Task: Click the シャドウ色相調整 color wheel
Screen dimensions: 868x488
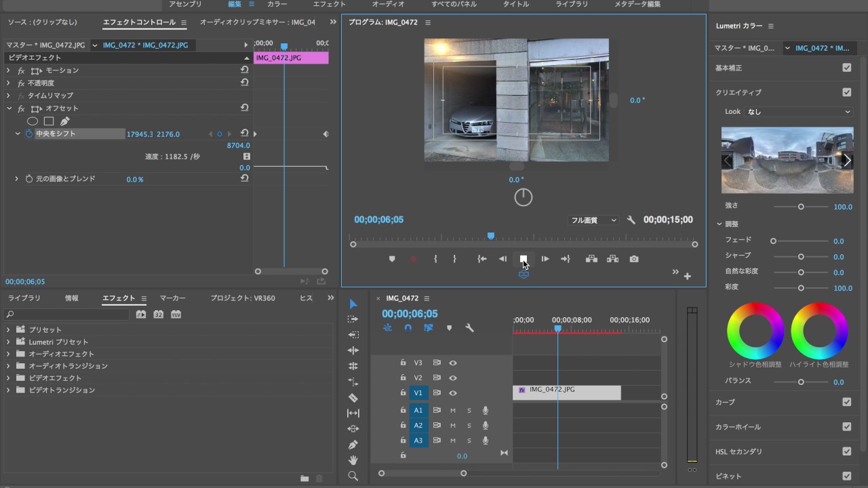Action: coord(755,331)
